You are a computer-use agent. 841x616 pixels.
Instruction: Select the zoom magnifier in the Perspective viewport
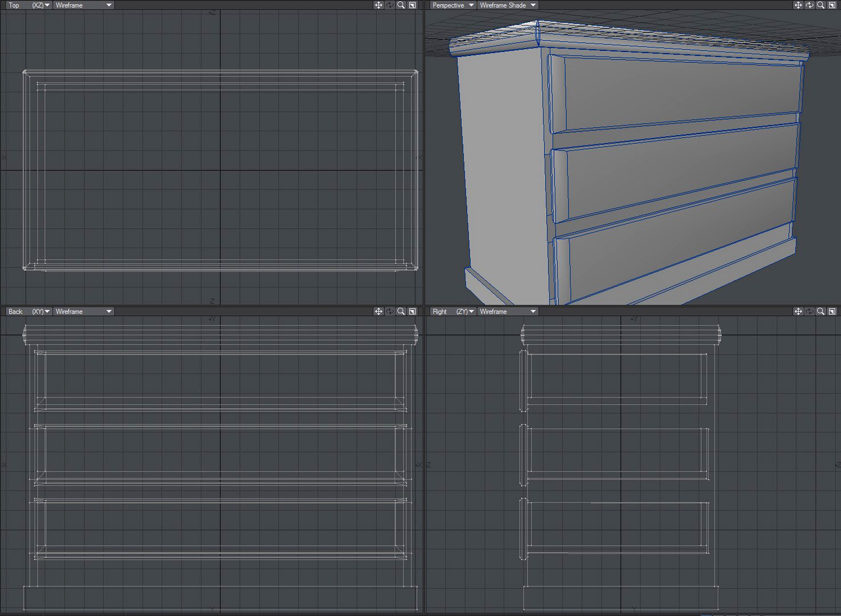[x=820, y=5]
